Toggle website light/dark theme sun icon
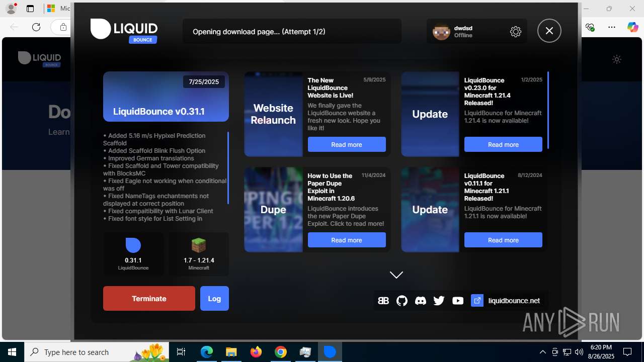 [617, 59]
